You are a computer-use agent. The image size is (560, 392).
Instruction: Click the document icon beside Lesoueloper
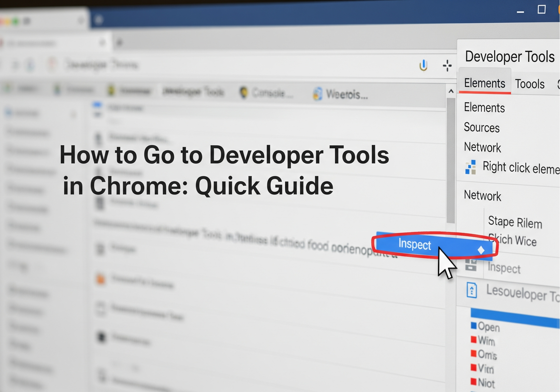471,290
